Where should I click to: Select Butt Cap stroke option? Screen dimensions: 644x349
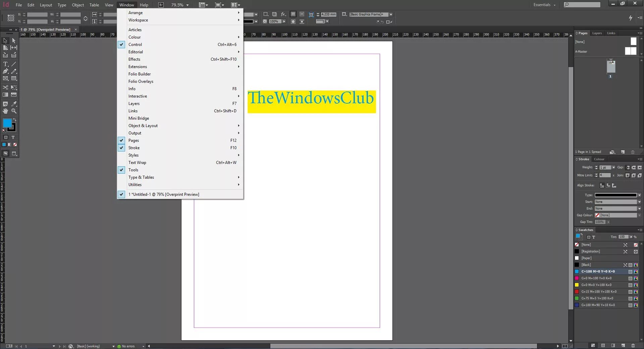(x=628, y=167)
